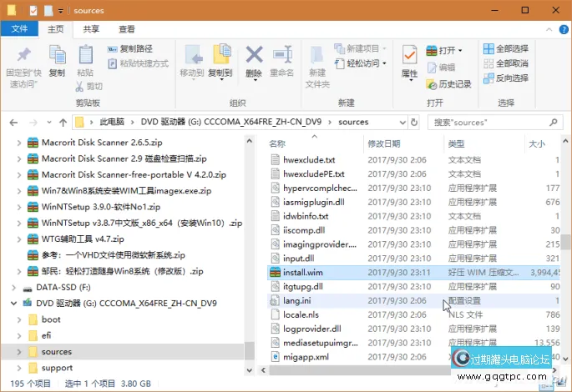Click the Paste clipboard icon
This screenshot has height=392, width=572.
(x=85, y=55)
